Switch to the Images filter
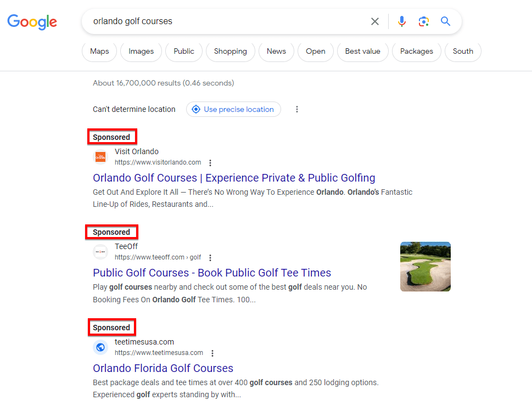Image resolution: width=532 pixels, height=406 pixels. coord(141,51)
